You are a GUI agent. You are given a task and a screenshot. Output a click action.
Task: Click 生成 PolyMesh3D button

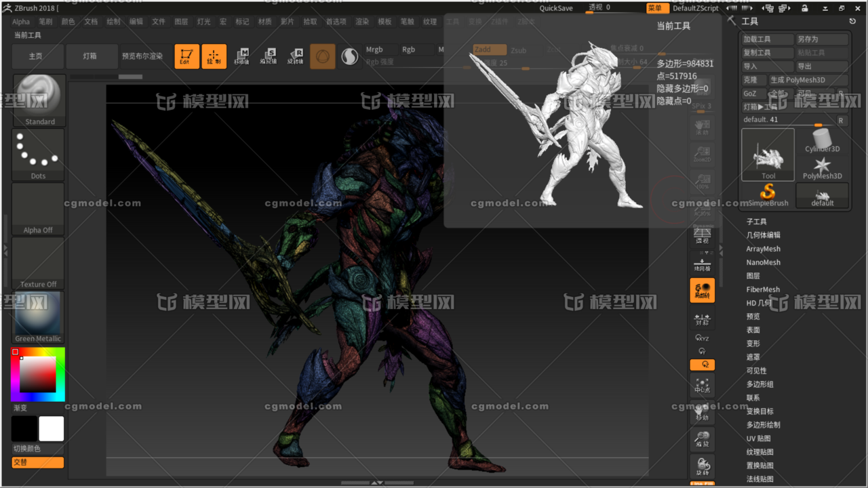(808, 80)
